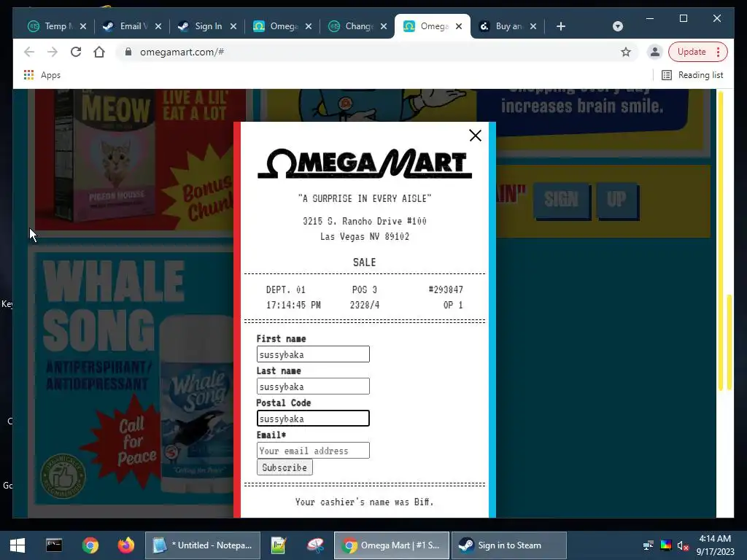Close the Email tab
The image size is (747, 560).
[158, 26]
